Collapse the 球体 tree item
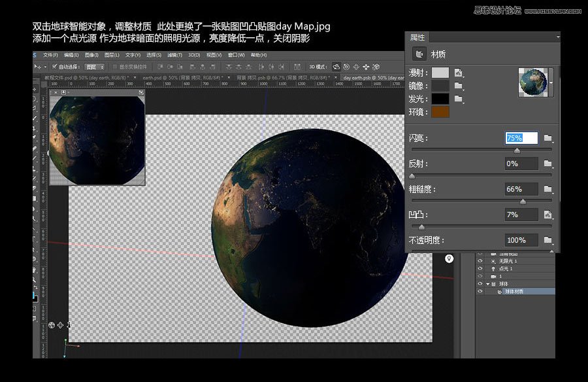588x382 pixels. coord(488,284)
